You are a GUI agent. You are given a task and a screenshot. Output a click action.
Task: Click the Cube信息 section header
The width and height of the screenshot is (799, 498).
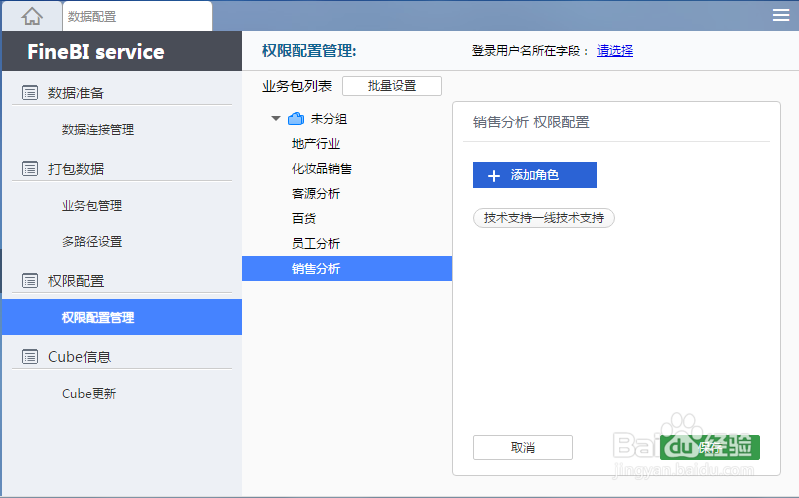79,357
